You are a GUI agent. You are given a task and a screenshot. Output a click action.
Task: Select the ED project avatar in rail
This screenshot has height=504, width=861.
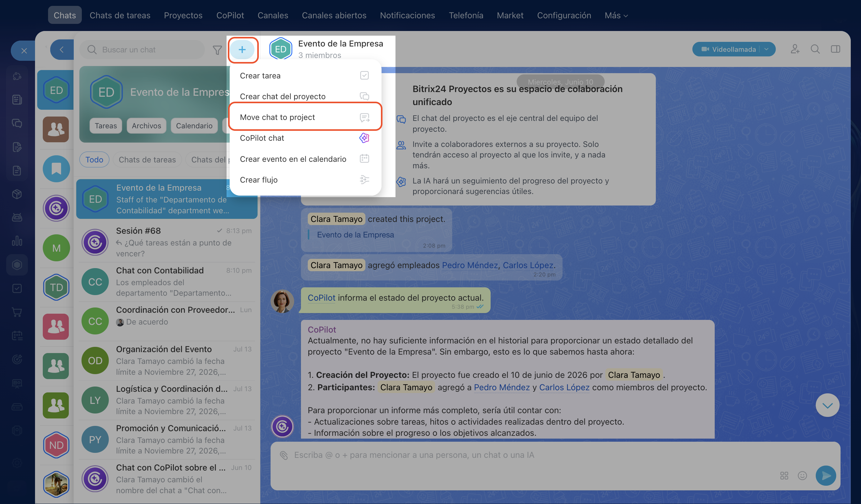tap(56, 90)
